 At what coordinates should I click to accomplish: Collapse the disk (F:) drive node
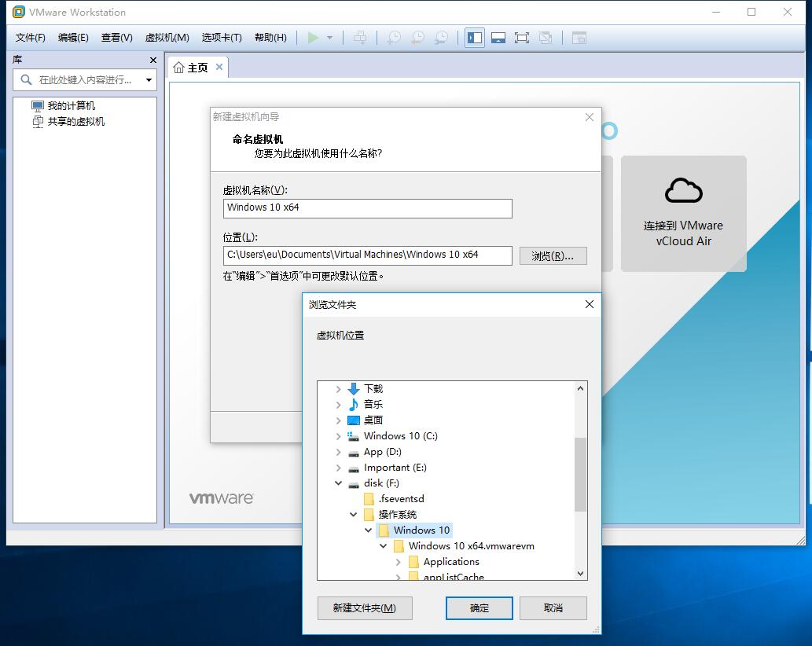[338, 483]
